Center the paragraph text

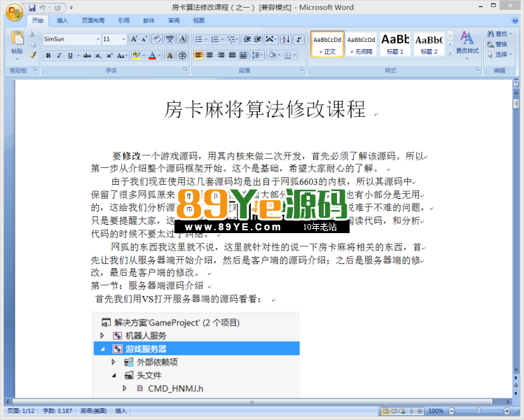click(x=209, y=55)
